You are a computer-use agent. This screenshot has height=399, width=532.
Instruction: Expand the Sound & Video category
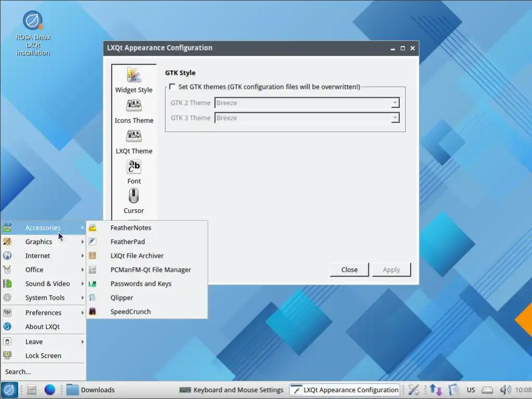pos(43,284)
